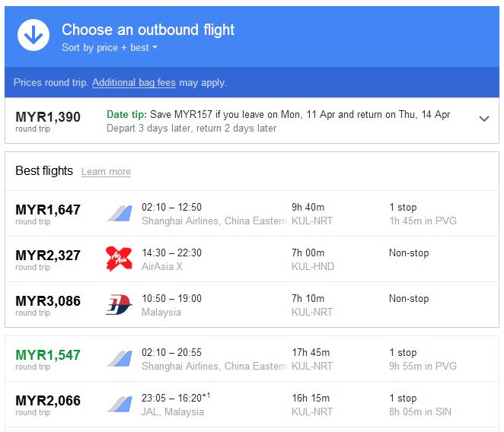
Task: Click the 8h 05m in SIN layover text
Action: (420, 411)
